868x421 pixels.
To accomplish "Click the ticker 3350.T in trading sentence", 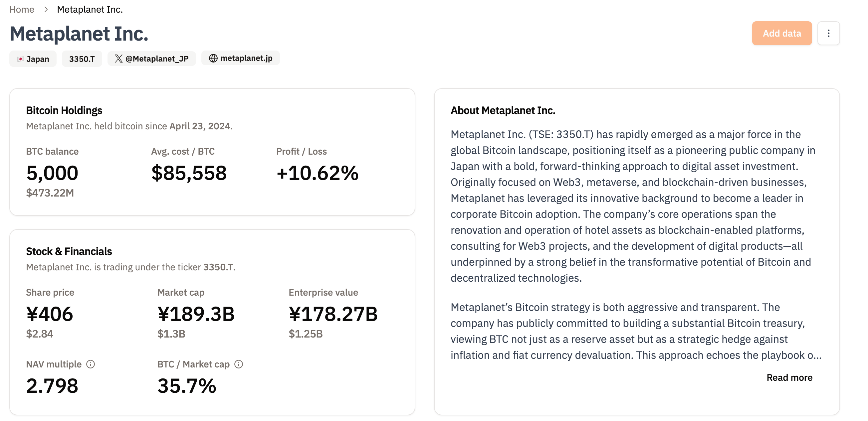I will 218,267.
